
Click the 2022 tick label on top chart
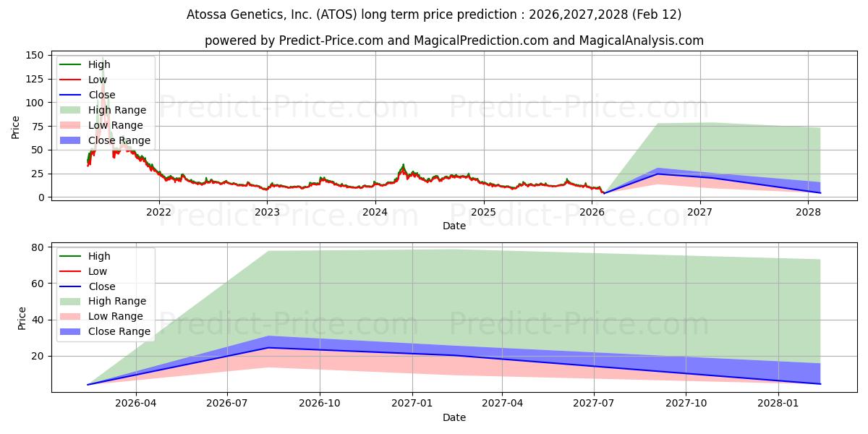[158, 212]
